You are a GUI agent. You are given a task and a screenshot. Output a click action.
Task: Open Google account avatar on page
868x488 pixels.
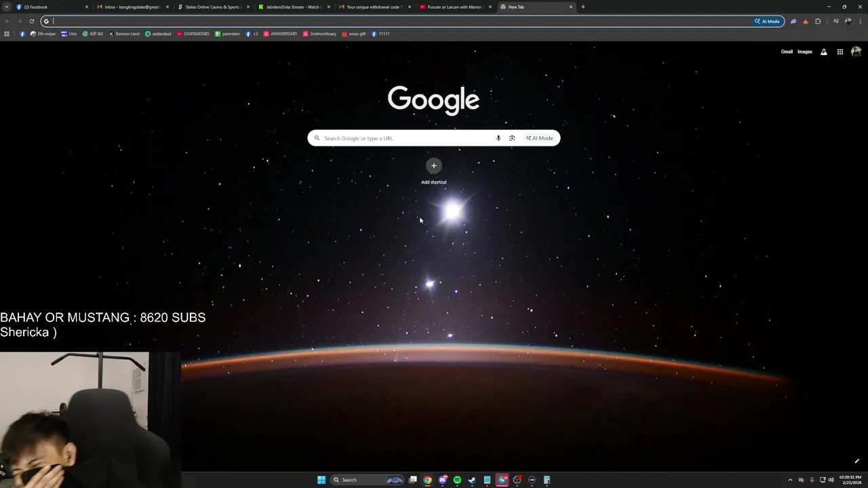(x=856, y=52)
